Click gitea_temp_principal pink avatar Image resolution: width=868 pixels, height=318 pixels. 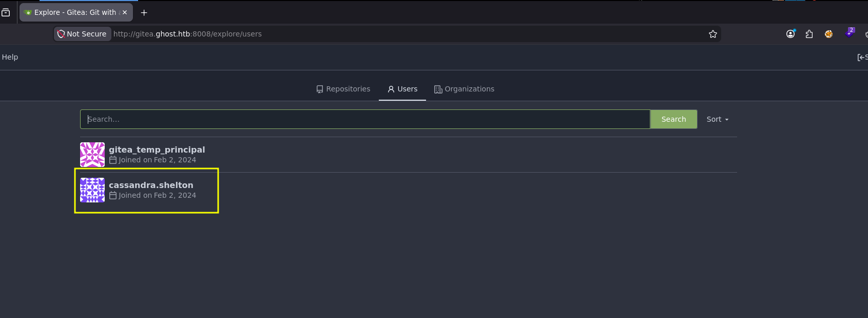(92, 155)
